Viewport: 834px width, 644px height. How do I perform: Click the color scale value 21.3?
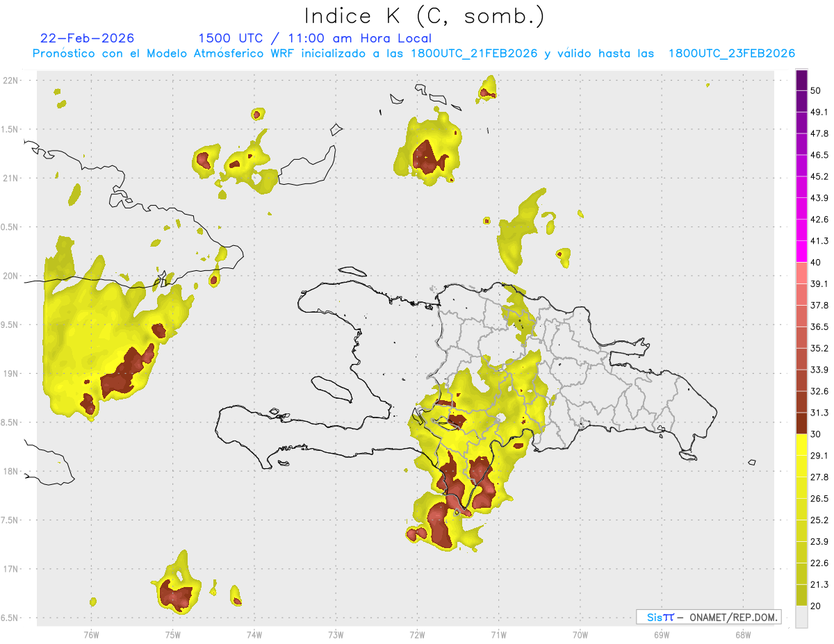[819, 586]
